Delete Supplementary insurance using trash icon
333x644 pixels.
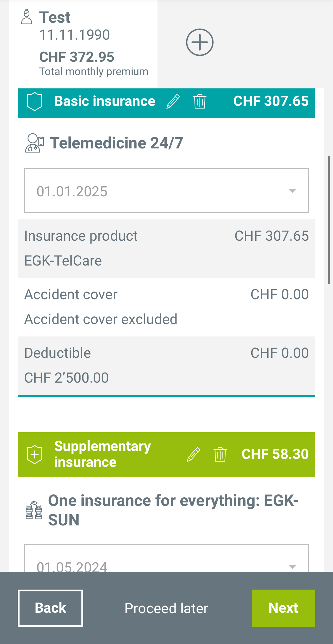pyautogui.click(x=220, y=454)
